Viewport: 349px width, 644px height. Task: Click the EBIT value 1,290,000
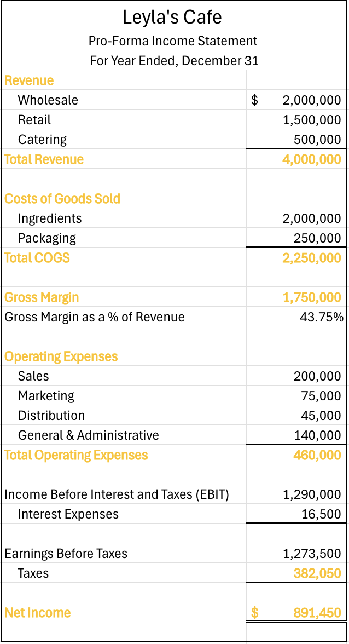click(x=311, y=495)
